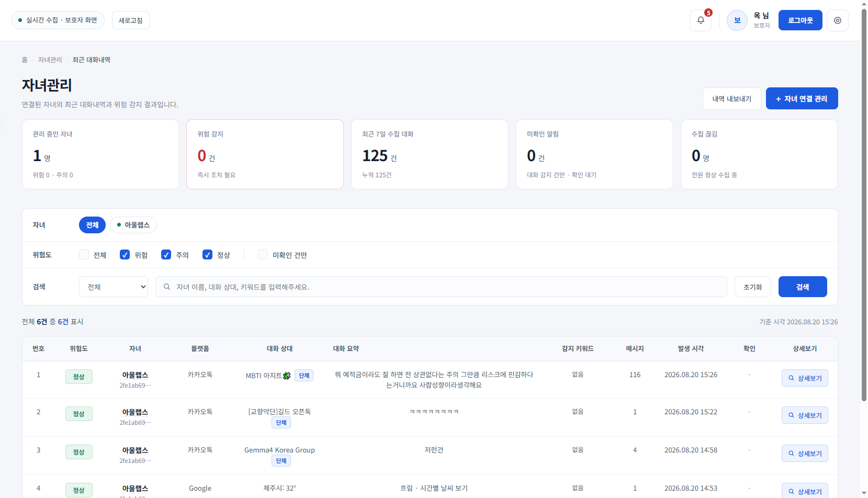The image size is (868, 498).
Task: Click the red notification count badge
Action: 708,13
